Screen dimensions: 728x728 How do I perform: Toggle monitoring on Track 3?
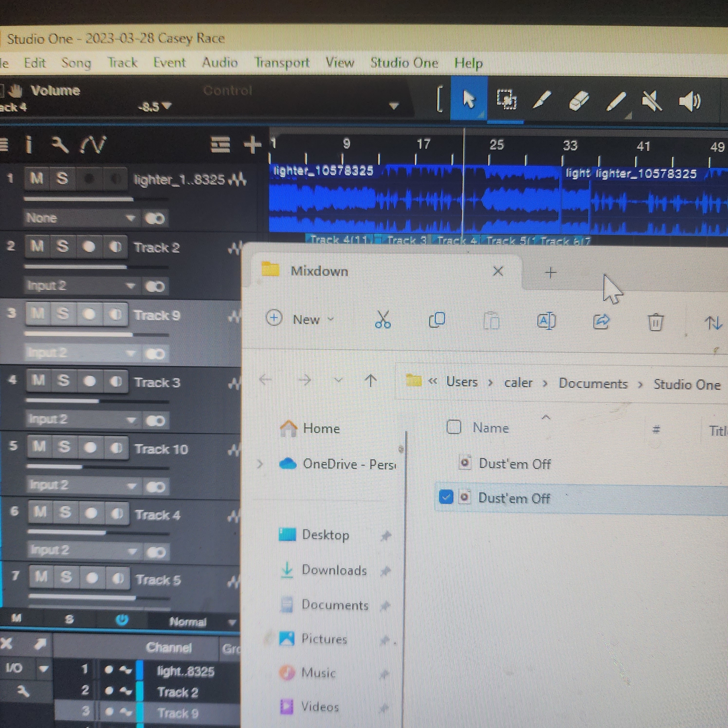point(116,381)
